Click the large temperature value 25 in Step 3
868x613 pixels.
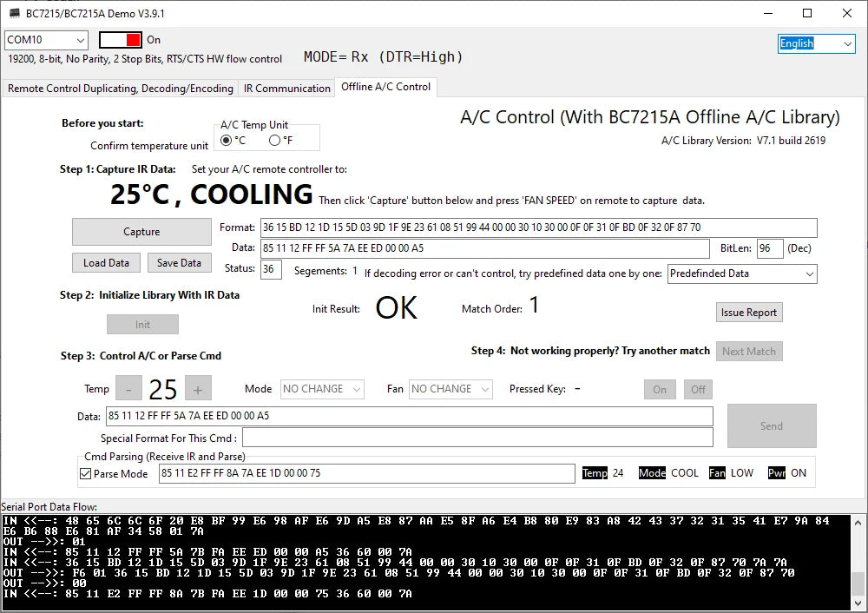(163, 389)
